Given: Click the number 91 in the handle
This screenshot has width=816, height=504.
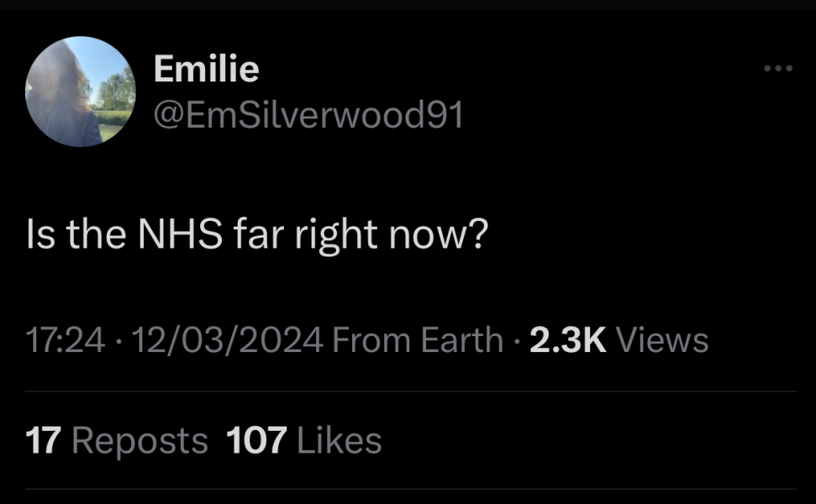Looking at the screenshot, I should pos(444,116).
